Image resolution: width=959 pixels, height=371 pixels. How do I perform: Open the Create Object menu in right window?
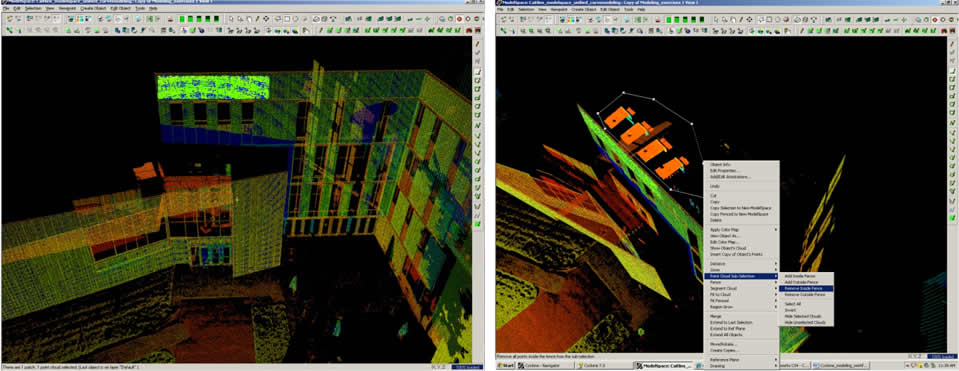tap(583, 9)
